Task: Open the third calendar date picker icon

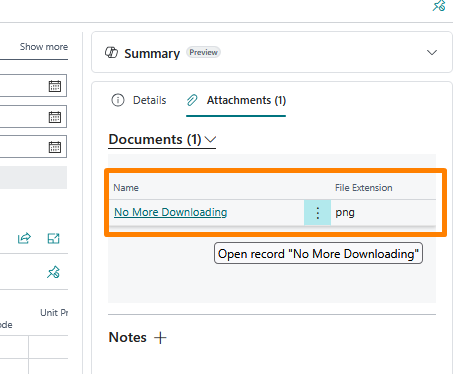Action: pyautogui.click(x=55, y=147)
